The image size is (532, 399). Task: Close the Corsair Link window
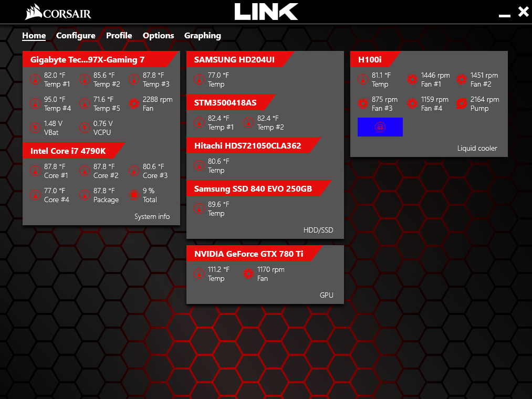coord(523,12)
